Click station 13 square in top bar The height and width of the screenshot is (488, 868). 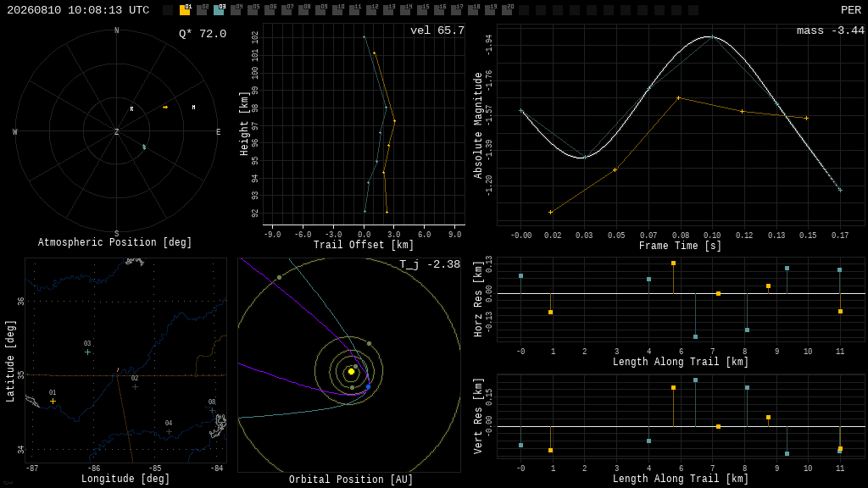388,10
